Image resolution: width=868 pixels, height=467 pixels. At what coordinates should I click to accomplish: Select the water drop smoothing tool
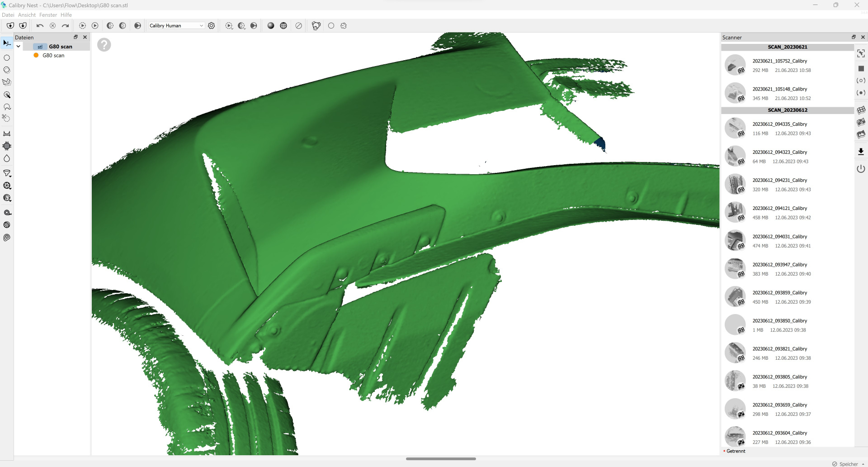coord(7,158)
